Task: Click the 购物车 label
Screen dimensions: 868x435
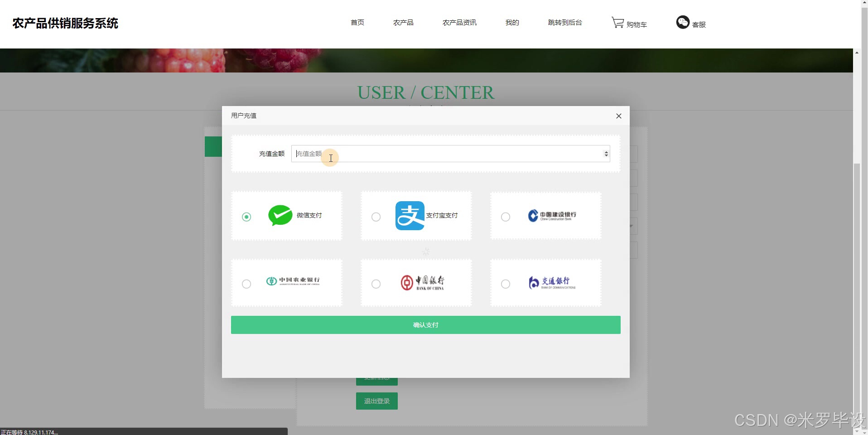Action: 637,24
